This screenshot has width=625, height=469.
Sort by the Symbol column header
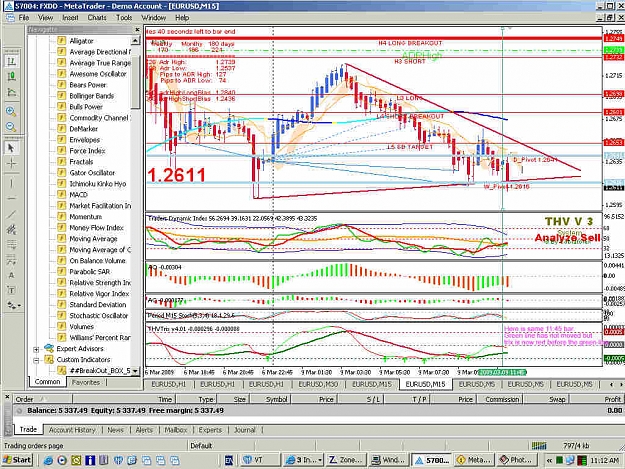[270, 399]
